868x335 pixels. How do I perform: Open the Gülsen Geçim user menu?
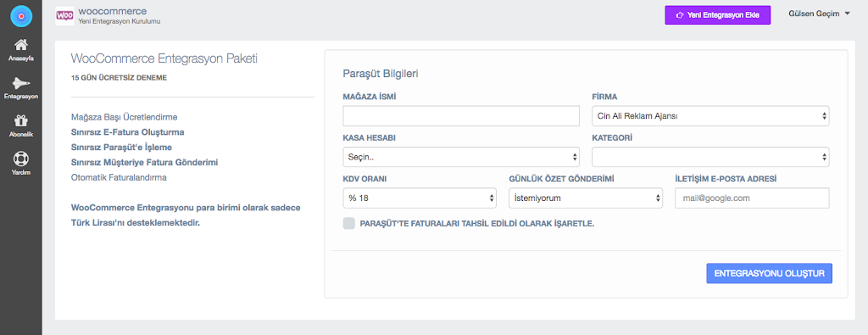click(819, 14)
